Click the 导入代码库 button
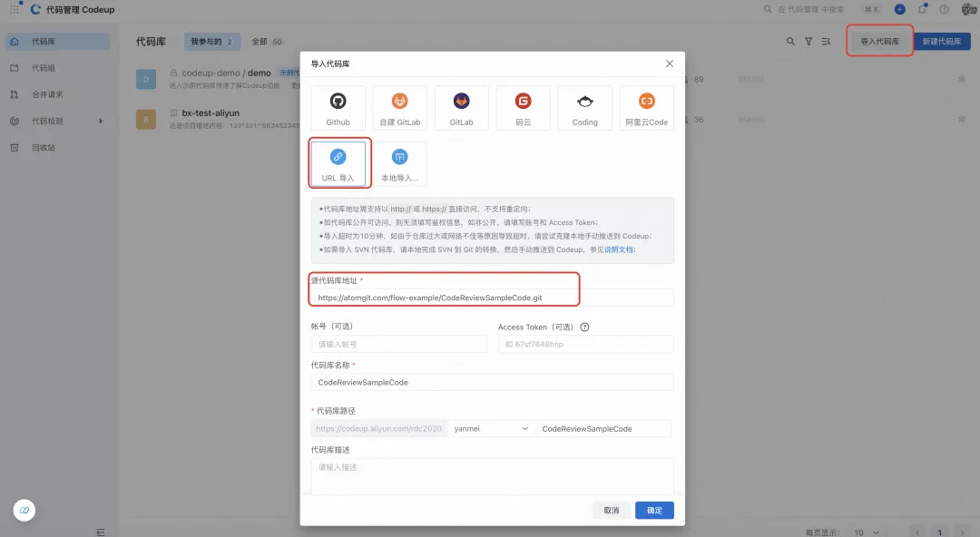The width and height of the screenshot is (980, 537). coord(880,41)
